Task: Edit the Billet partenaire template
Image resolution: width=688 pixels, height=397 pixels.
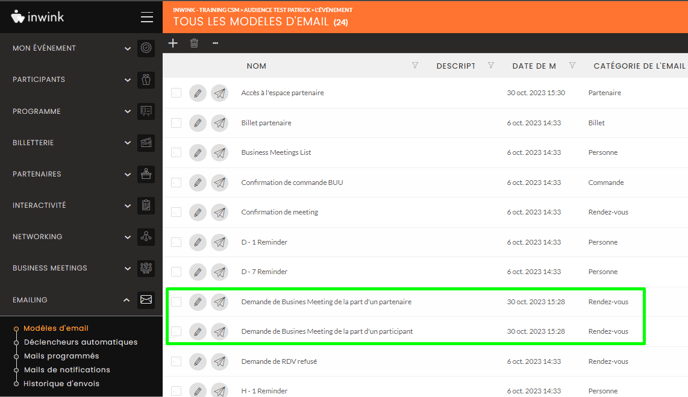Action: [198, 123]
